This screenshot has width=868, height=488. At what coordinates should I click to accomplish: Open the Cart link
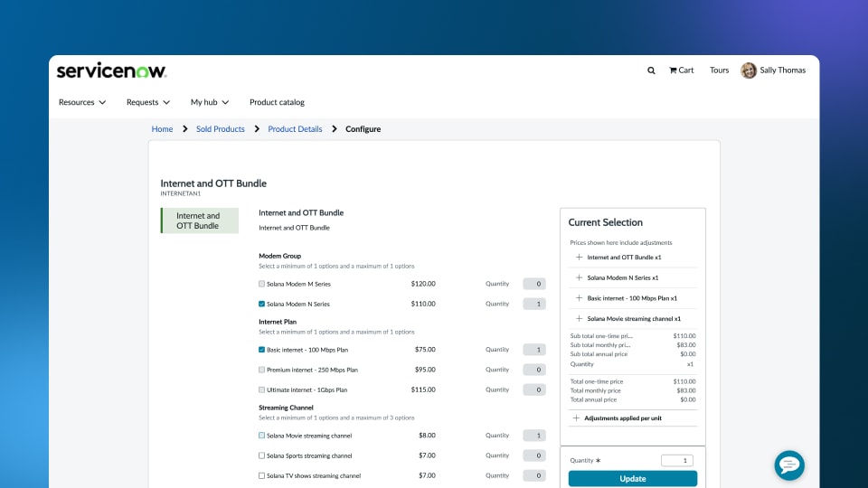point(681,70)
